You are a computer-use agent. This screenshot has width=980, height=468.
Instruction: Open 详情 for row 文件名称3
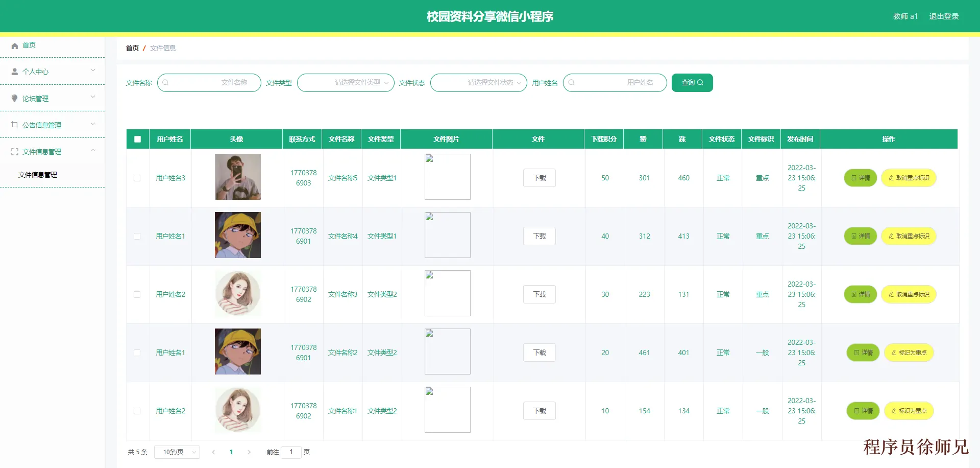click(861, 294)
